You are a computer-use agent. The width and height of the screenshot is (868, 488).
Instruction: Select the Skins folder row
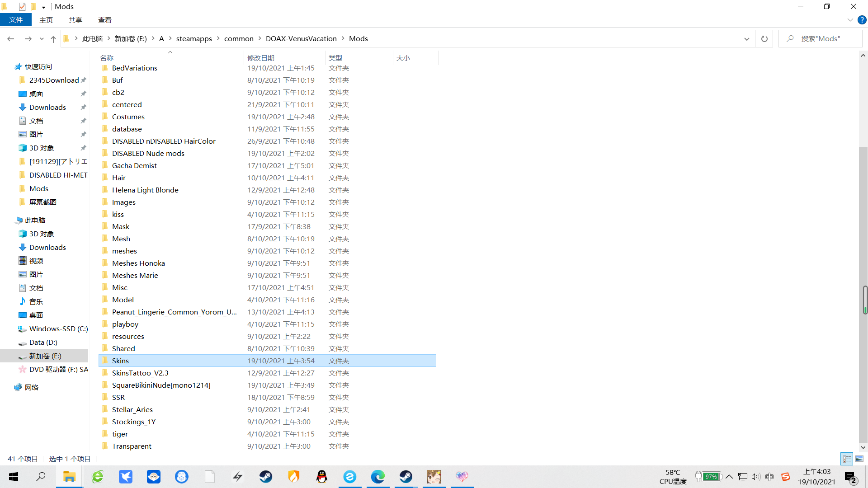tap(267, 361)
